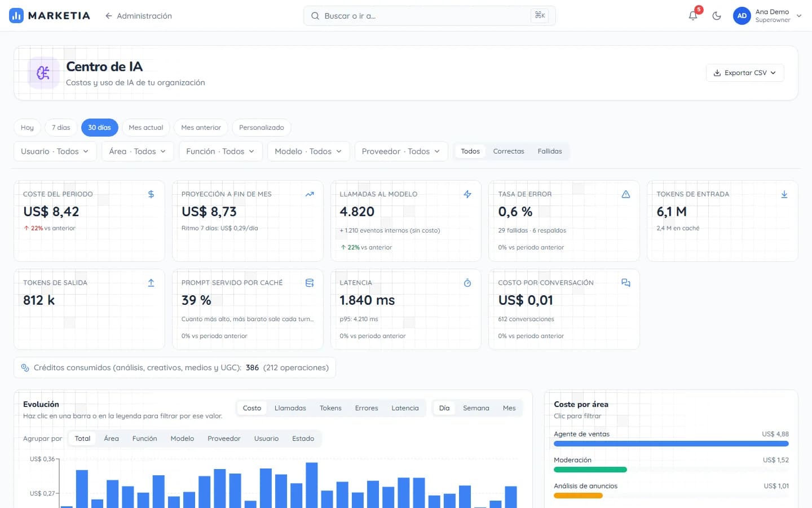The image size is (812, 508).
Task: Switch Evolución chart to Costo
Action: (252, 408)
